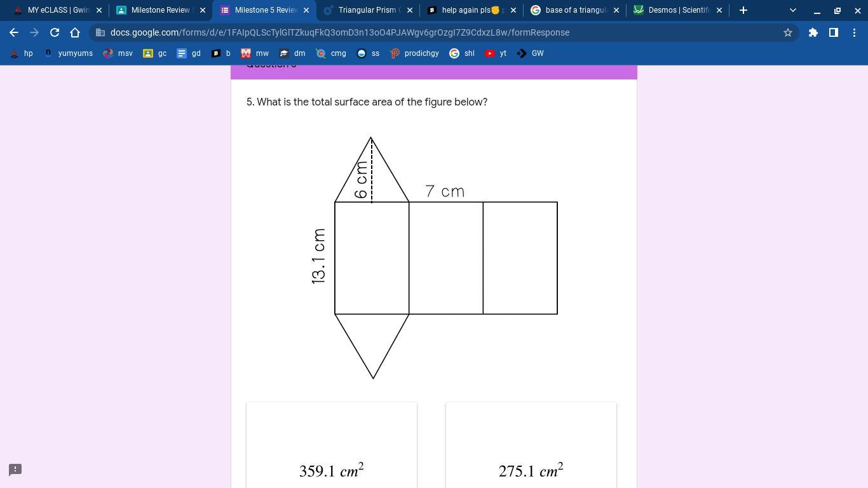Reload the current page
Screen dimensions: 868x488
(x=55, y=32)
